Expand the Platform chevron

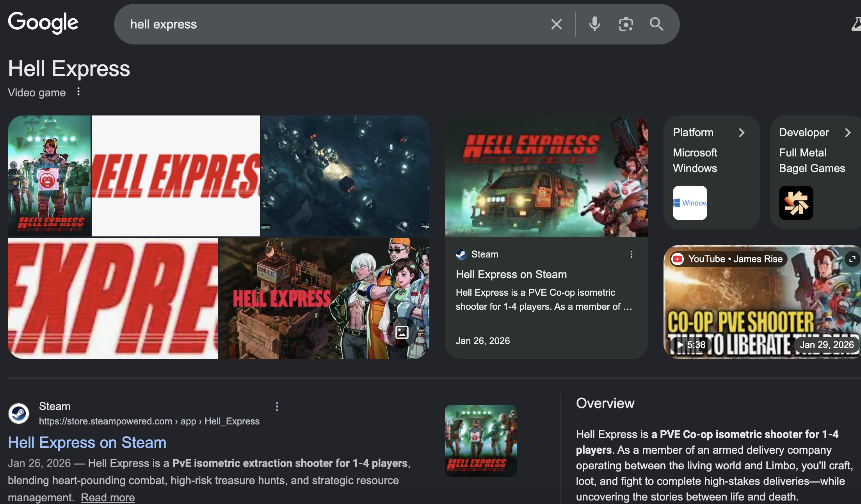pos(742,133)
